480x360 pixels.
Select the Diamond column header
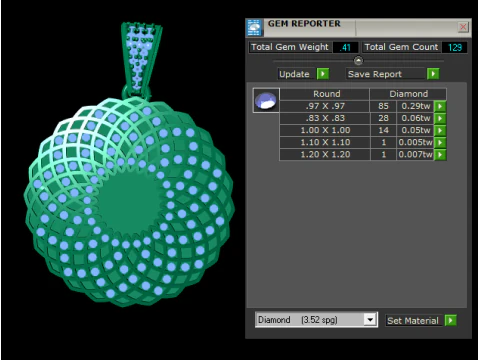[408, 94]
